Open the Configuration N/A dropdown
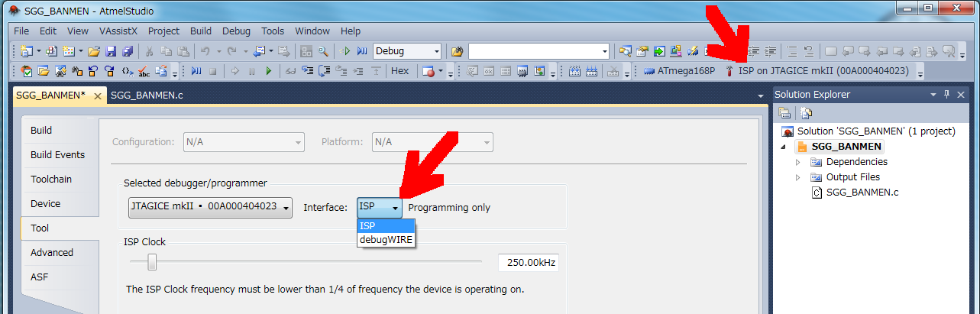 click(243, 142)
